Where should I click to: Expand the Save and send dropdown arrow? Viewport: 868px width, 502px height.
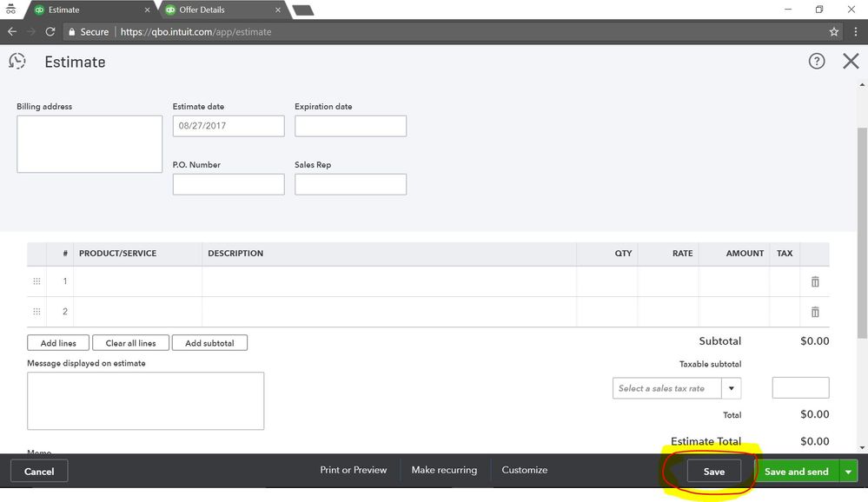click(848, 471)
